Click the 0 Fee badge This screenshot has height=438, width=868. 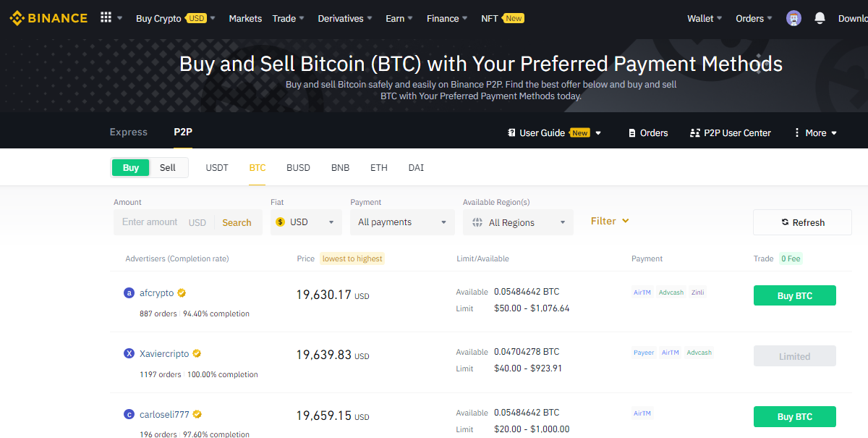(791, 258)
